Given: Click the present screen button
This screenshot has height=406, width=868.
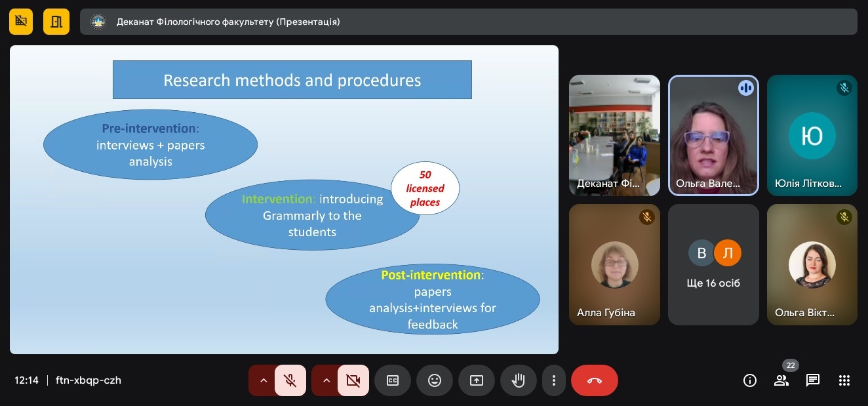Looking at the screenshot, I should click(x=477, y=380).
